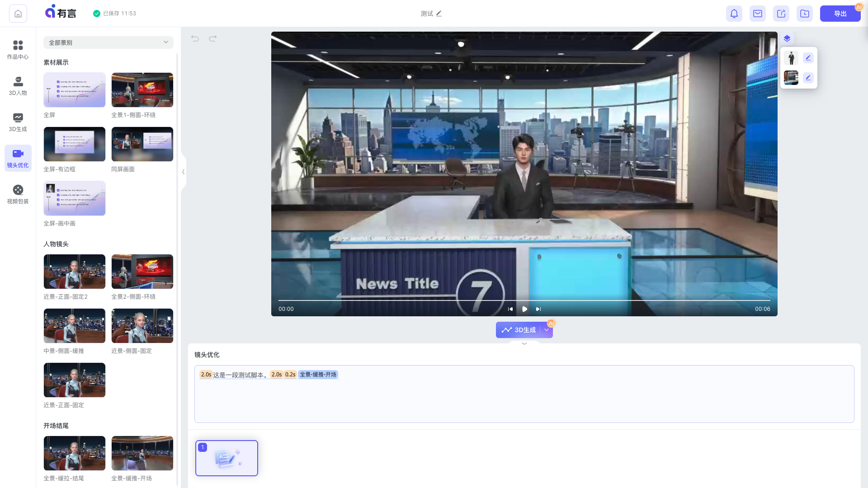The image size is (868, 488).
Task: Click the 有言 logo
Action: pyautogui.click(x=61, y=12)
